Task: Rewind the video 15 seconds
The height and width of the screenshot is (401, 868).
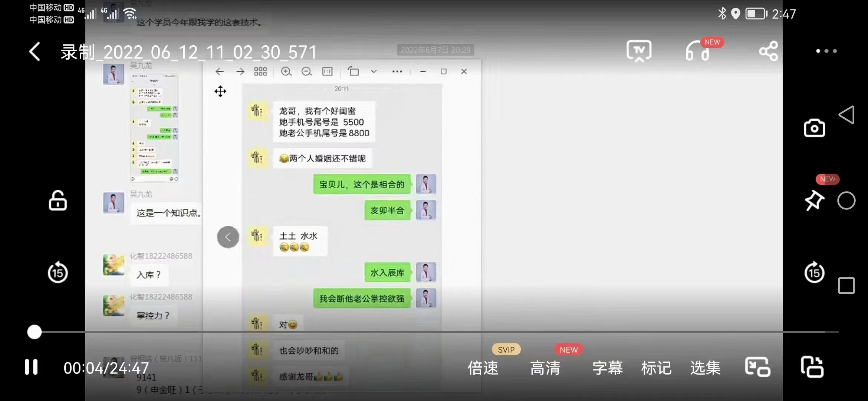Action: pos(57,272)
